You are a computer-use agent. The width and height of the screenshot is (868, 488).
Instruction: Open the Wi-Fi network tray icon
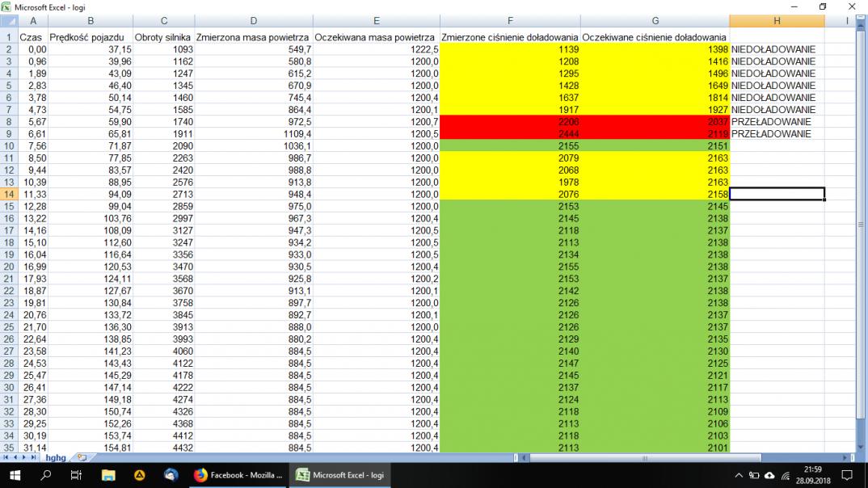(786, 475)
